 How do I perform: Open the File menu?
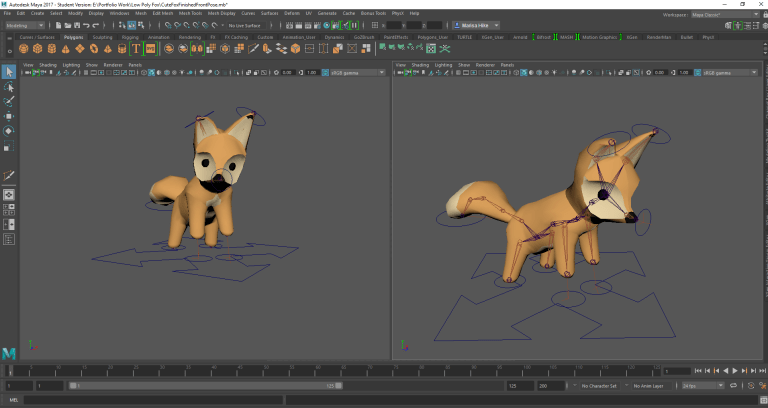7,13
